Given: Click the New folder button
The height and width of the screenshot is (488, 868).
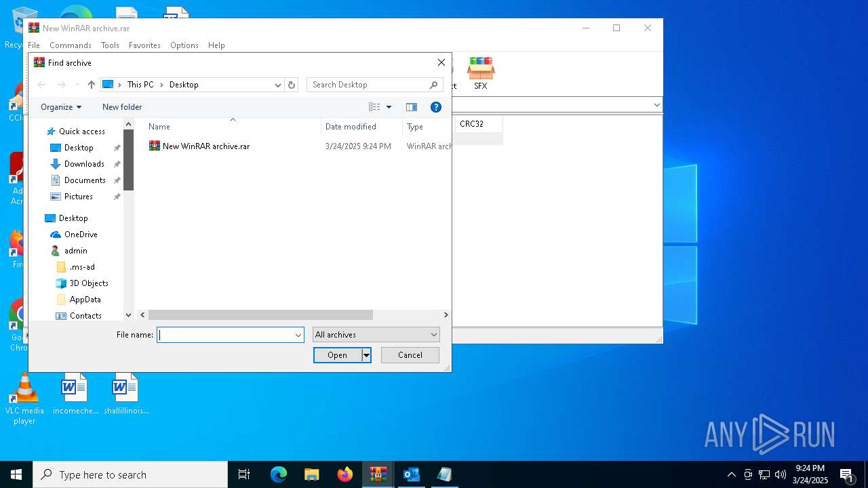Looking at the screenshot, I should [122, 107].
